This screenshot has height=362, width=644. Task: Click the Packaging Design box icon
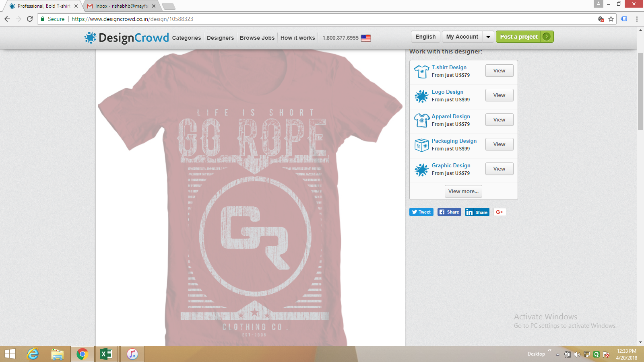click(421, 145)
